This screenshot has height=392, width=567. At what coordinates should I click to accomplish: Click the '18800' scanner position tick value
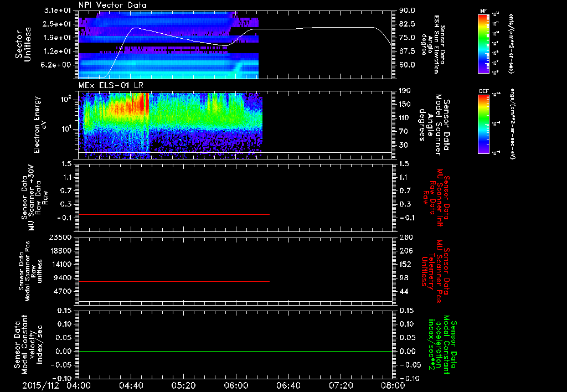(x=60, y=251)
